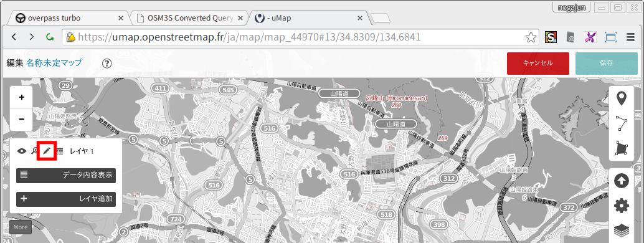Open the import data upload icon
Viewport: 644px width, 243px height.
point(622,181)
